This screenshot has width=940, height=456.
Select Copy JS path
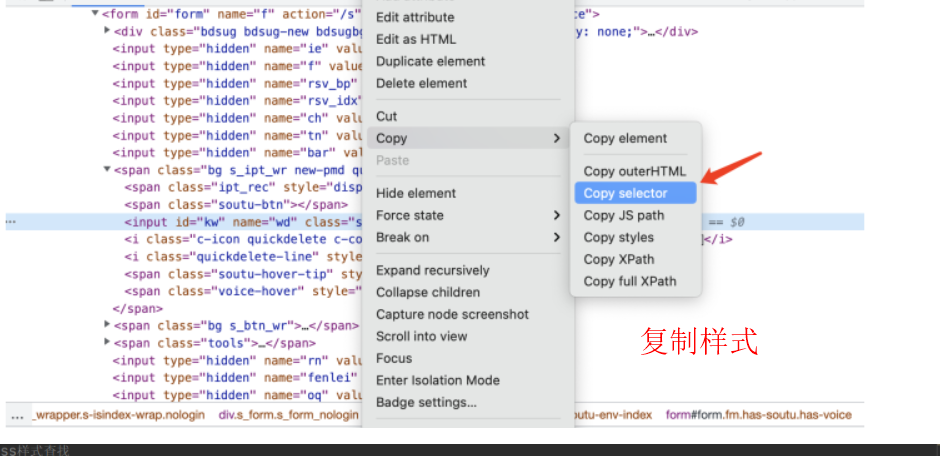pyautogui.click(x=623, y=215)
